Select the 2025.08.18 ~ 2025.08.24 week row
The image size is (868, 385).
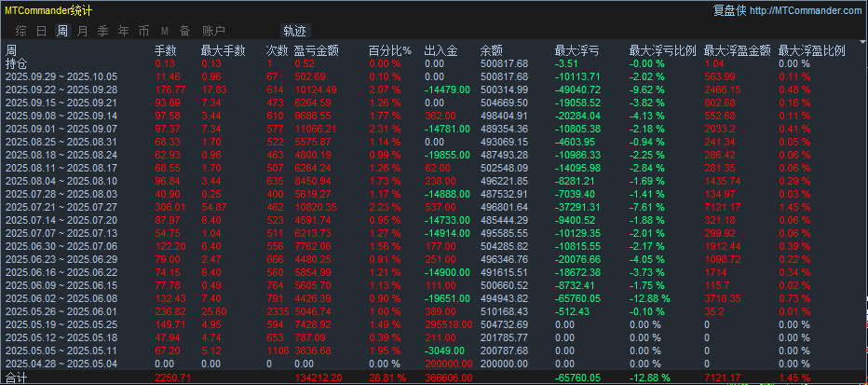coord(434,155)
